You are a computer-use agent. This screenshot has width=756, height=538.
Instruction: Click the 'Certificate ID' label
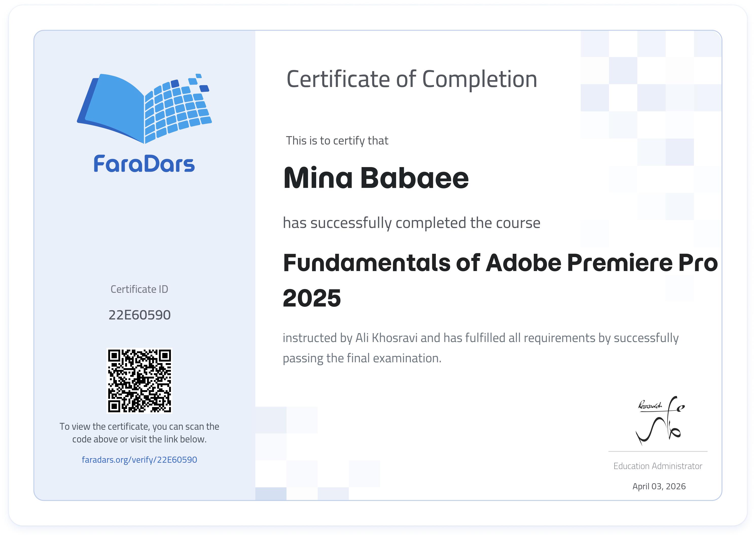click(139, 289)
